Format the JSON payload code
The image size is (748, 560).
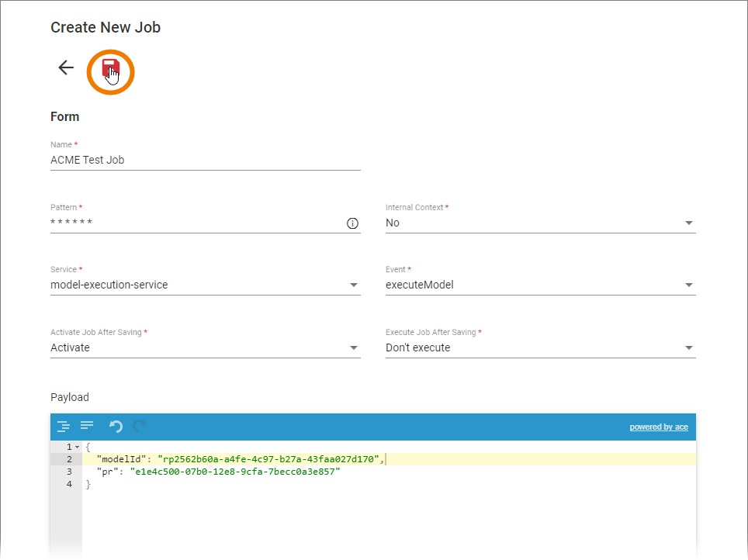tap(64, 426)
